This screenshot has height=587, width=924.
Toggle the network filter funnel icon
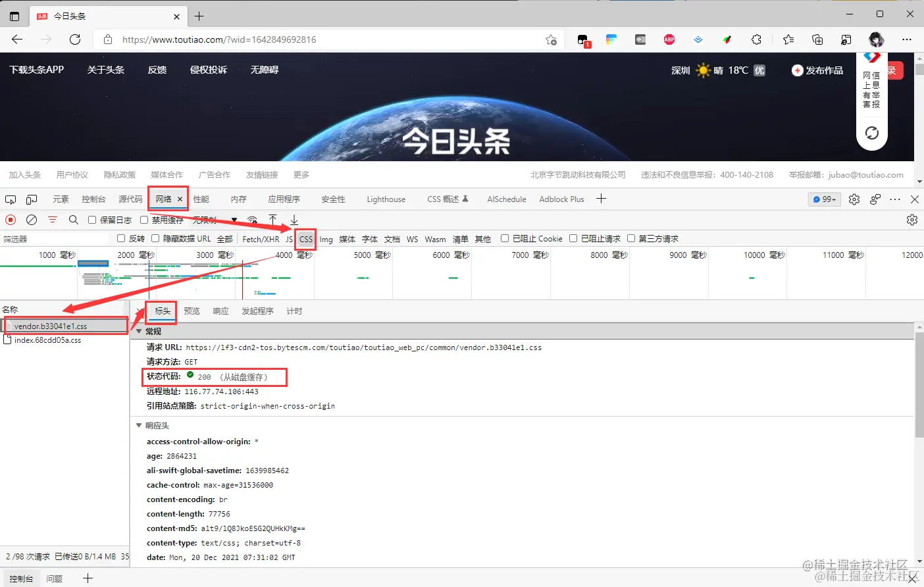coord(53,220)
